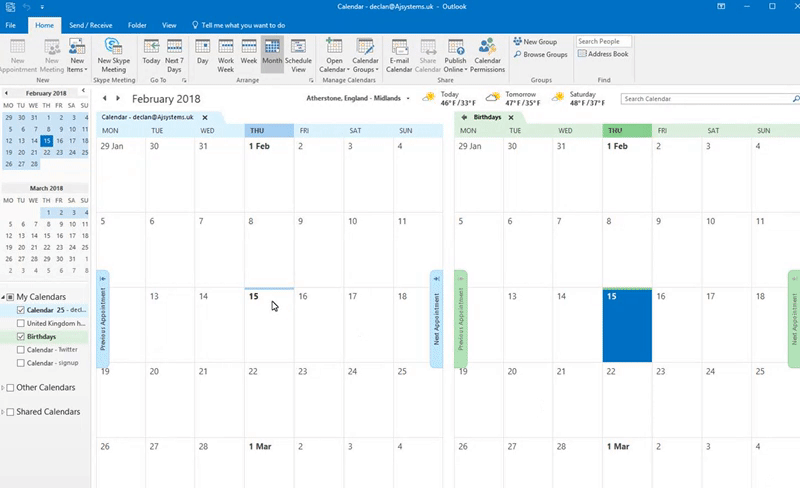This screenshot has width=800, height=488.
Task: Expand the Shared Calendars group
Action: (3, 412)
